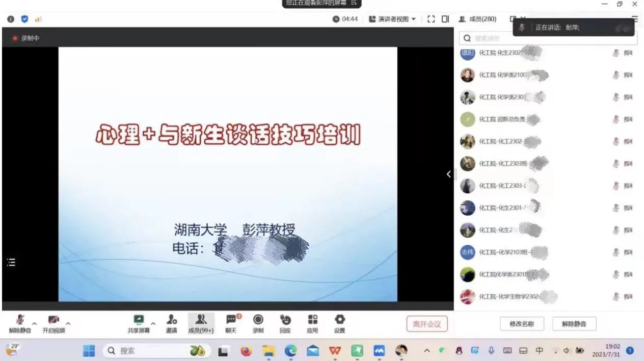Collapse the members panel with side arrow
The height and width of the screenshot is (361, 644).
pos(448,174)
